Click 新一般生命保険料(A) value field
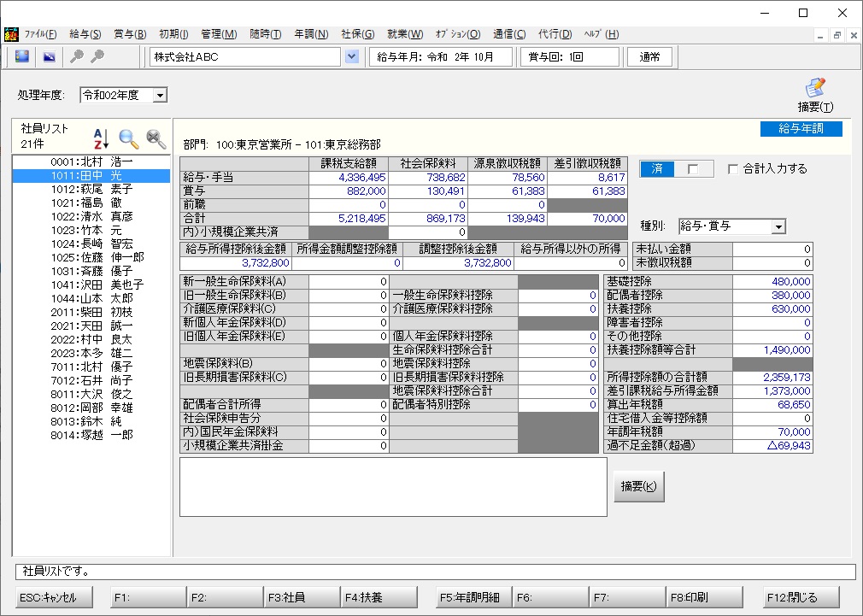Viewport: 863px width, 616px height. click(x=349, y=282)
